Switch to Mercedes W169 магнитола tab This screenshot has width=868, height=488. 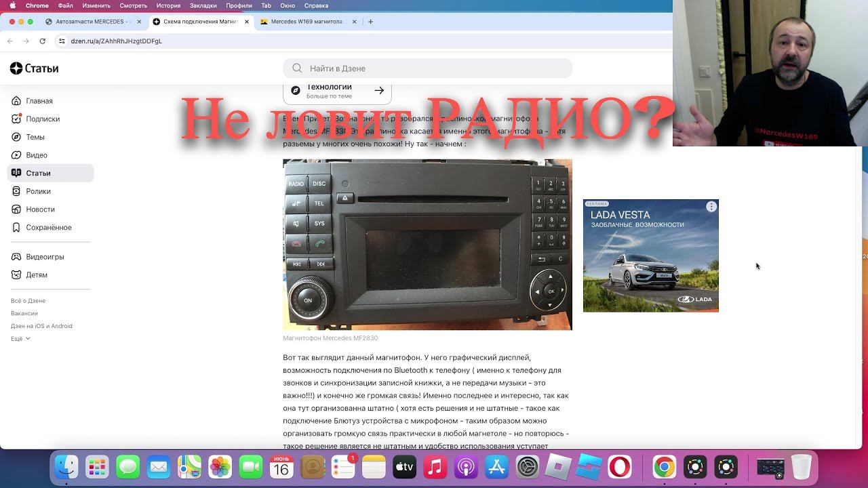pyautogui.click(x=307, y=22)
